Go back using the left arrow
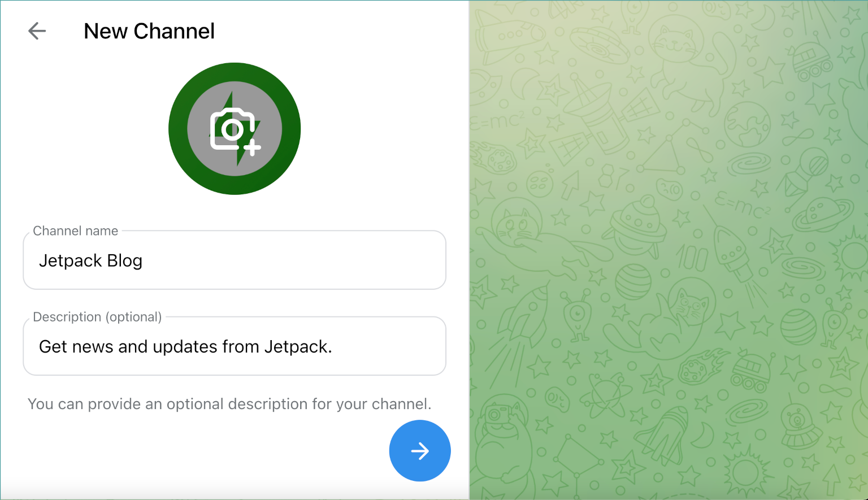 click(37, 31)
